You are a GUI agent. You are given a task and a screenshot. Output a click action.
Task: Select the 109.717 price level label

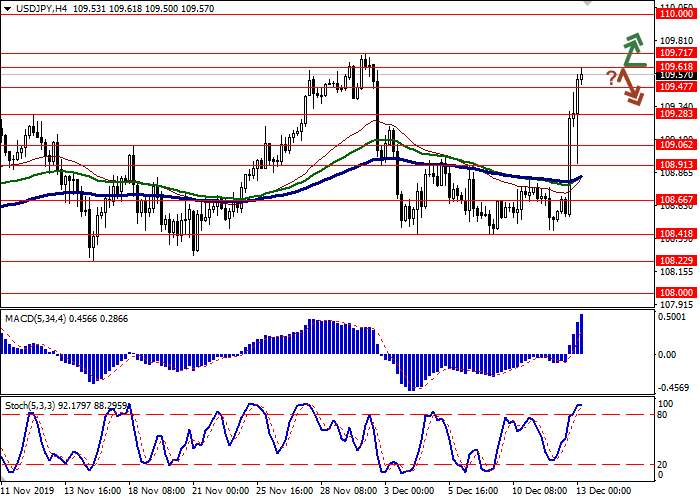click(676, 52)
